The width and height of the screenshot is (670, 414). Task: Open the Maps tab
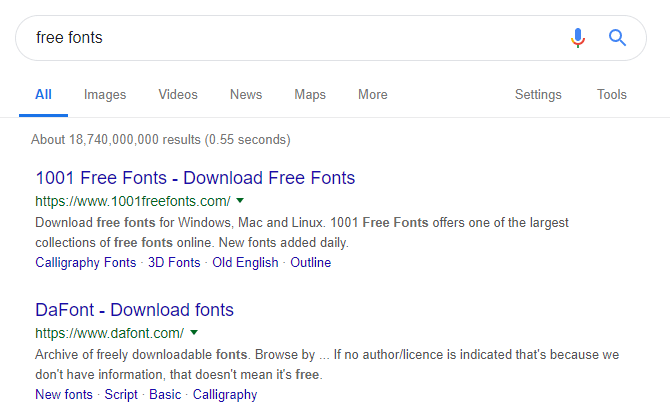pos(310,94)
